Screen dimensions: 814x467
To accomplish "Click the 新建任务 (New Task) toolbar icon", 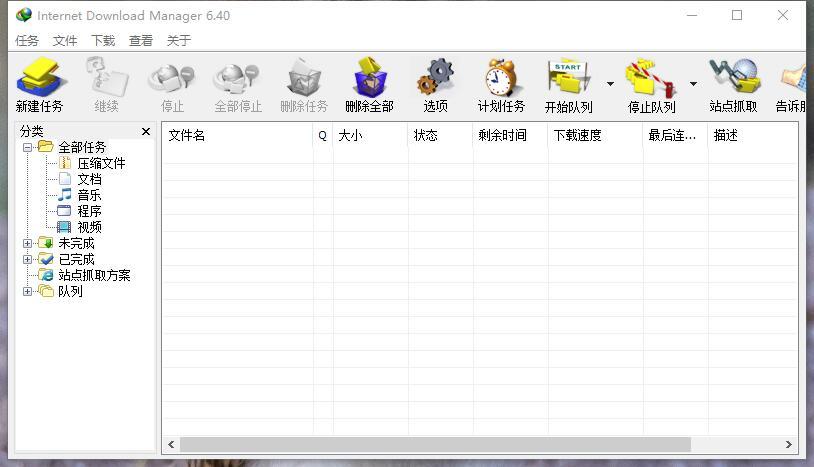I will tap(39, 78).
